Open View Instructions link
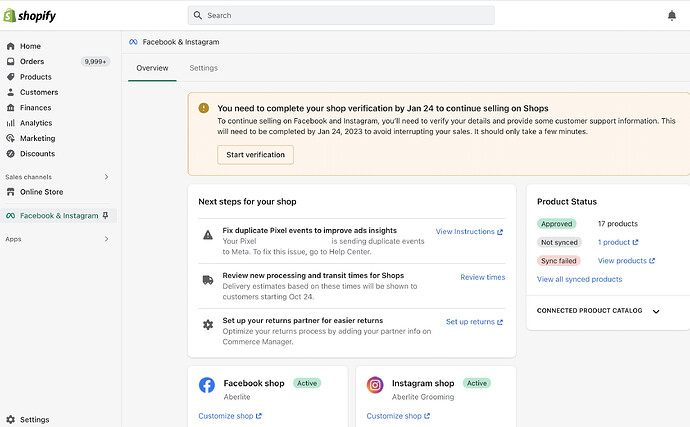This screenshot has width=690, height=427. (x=469, y=232)
